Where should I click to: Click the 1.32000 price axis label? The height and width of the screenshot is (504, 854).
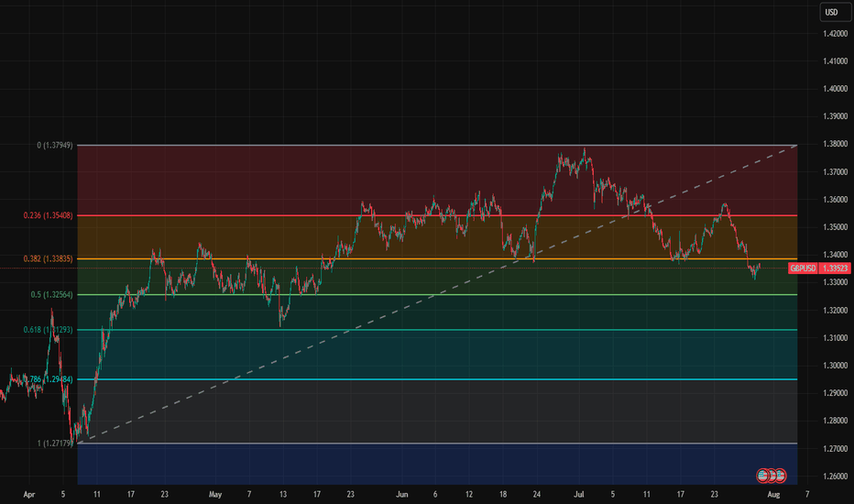click(x=836, y=310)
